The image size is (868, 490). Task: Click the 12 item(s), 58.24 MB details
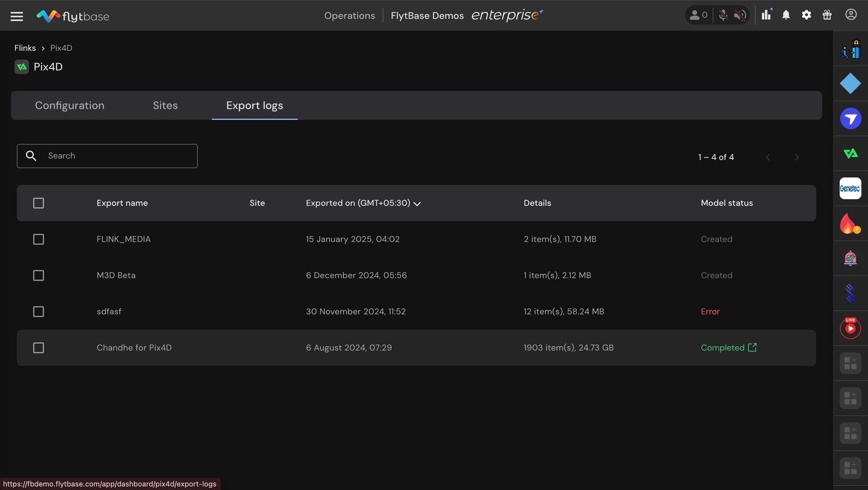pos(564,311)
